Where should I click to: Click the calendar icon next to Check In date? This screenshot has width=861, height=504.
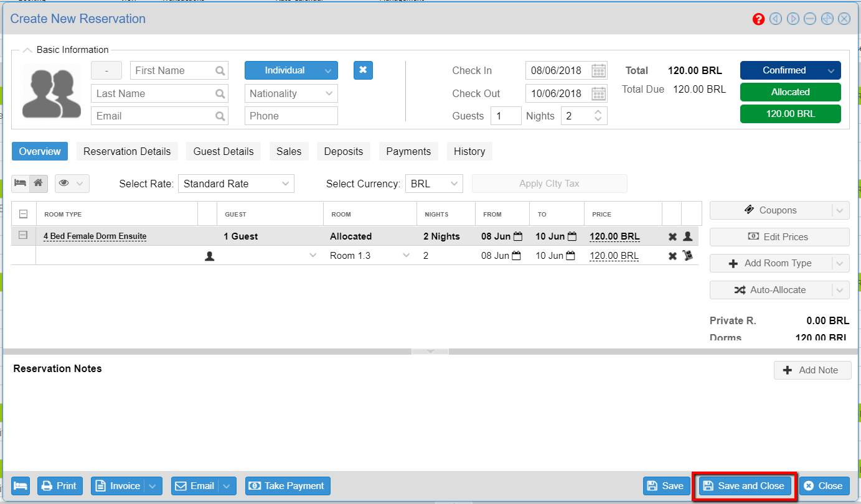pos(598,70)
